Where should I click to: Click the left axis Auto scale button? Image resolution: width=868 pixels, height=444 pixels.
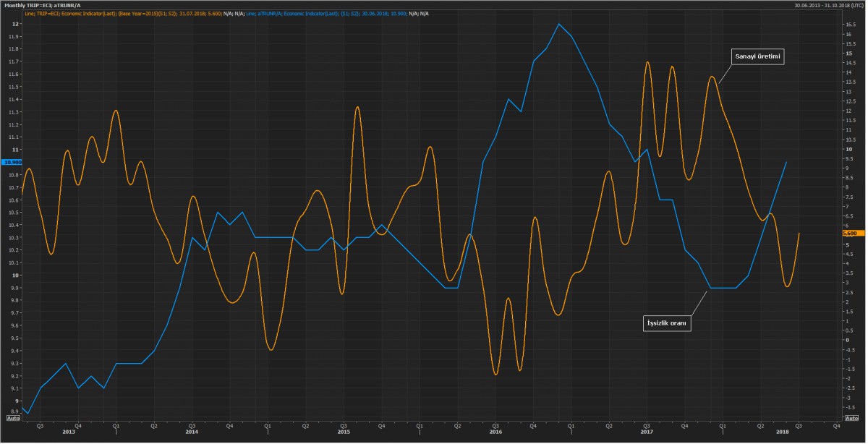(12, 418)
